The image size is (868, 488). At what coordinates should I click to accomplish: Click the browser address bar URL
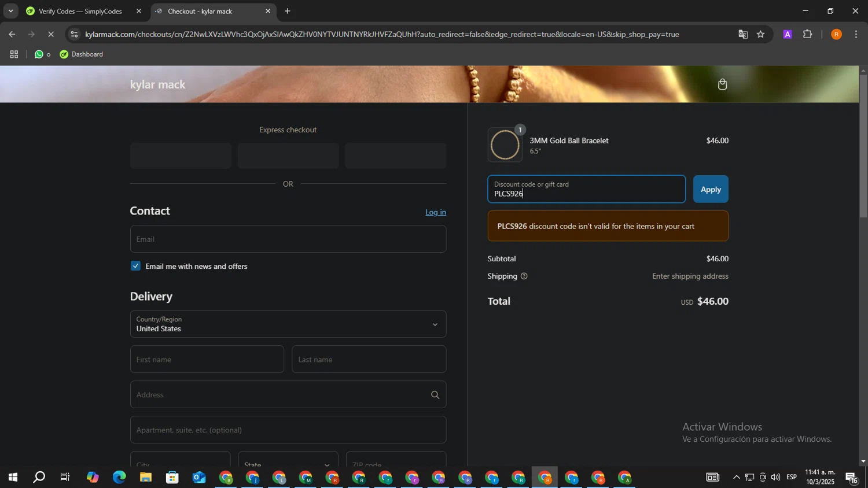[x=382, y=35]
